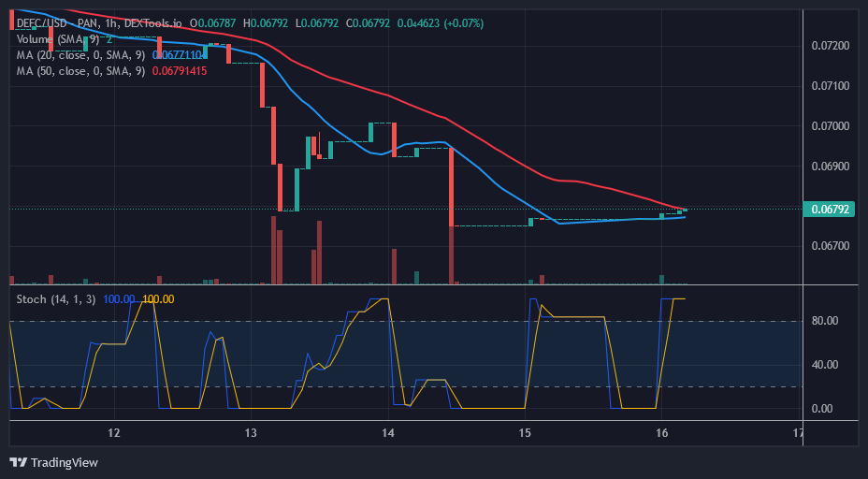Click the TradingView logo icon
The image size is (868, 479).
19,462
